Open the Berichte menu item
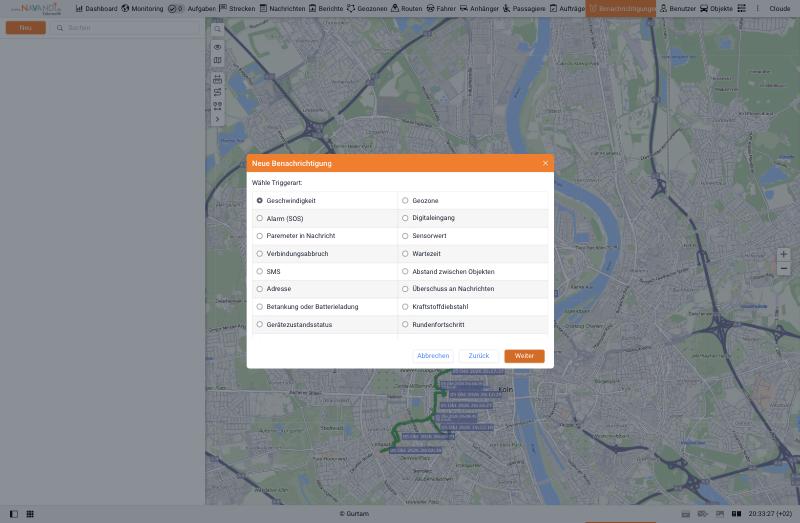This screenshot has height=523, width=800. 326,9
